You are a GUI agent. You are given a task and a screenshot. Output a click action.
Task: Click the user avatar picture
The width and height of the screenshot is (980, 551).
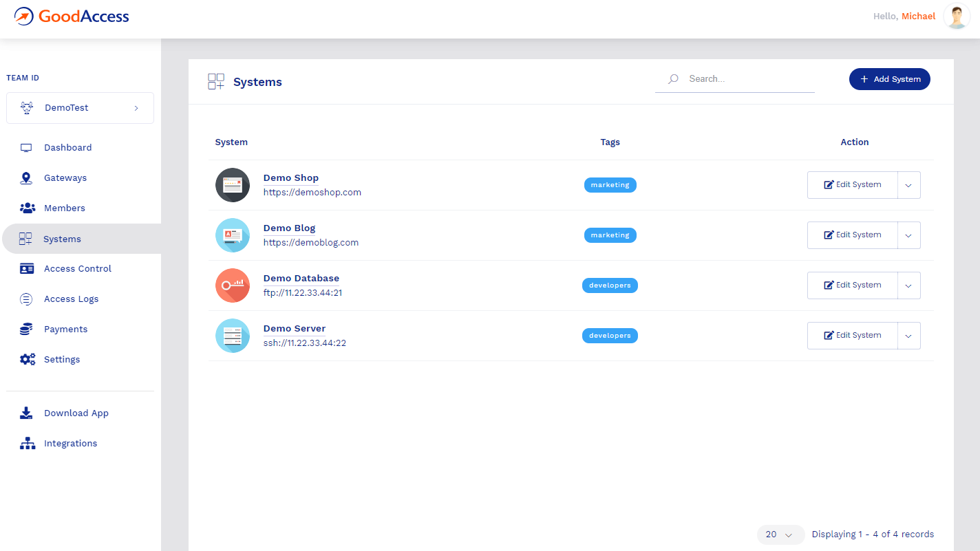pos(957,17)
